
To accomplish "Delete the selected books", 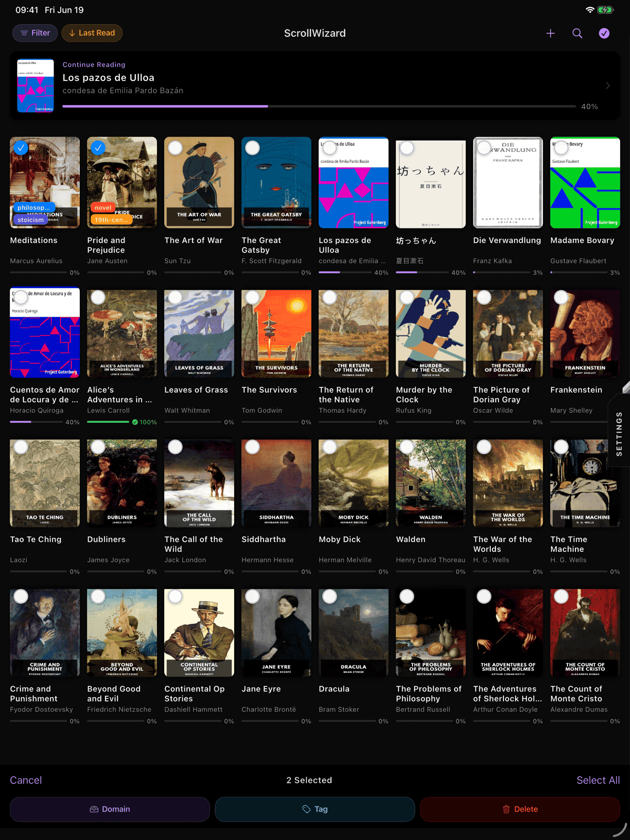I will coord(520,809).
